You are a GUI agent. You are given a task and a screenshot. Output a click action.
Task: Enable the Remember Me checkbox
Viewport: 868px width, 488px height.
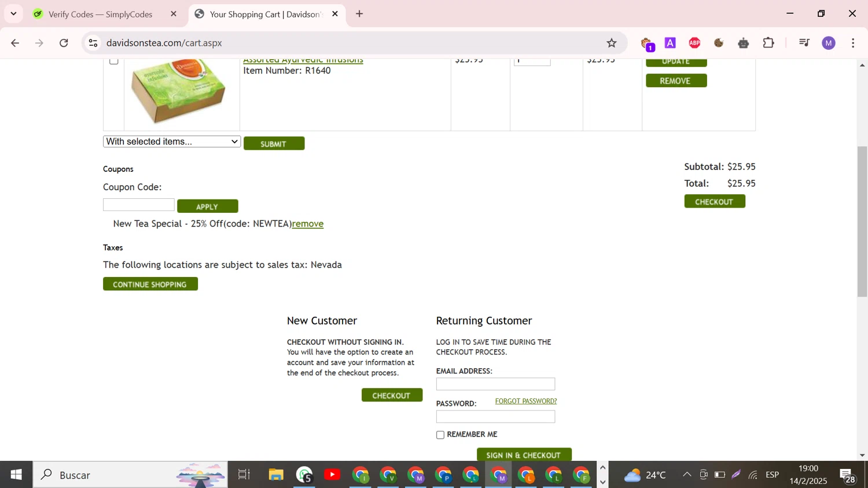pos(440,435)
